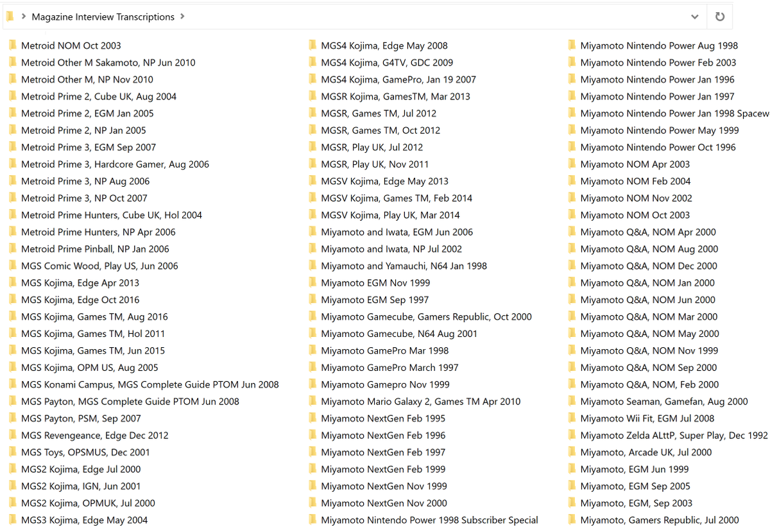Select folder icon of Miyamoto and Yamauchi, N64
Screen dimensions: 770x532
312,266
